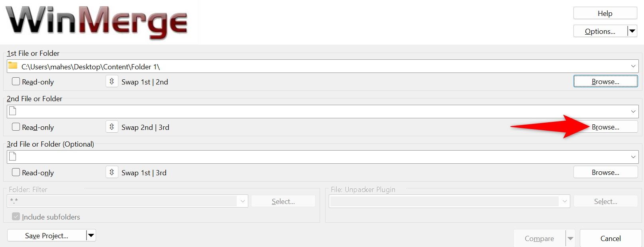Click inside the 2nd File path field
This screenshot has width=644, height=247.
pyautogui.click(x=319, y=112)
